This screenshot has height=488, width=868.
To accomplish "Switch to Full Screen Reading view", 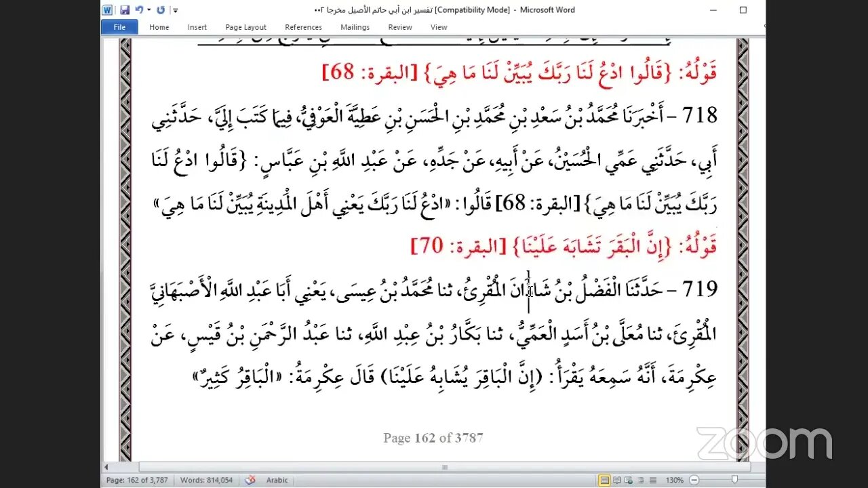I will coord(617,480).
